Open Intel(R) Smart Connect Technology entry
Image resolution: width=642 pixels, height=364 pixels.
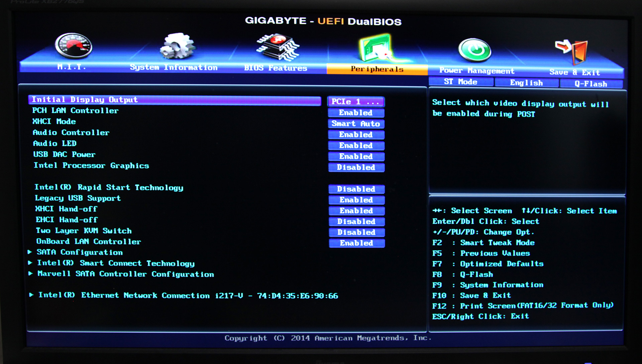click(x=116, y=263)
